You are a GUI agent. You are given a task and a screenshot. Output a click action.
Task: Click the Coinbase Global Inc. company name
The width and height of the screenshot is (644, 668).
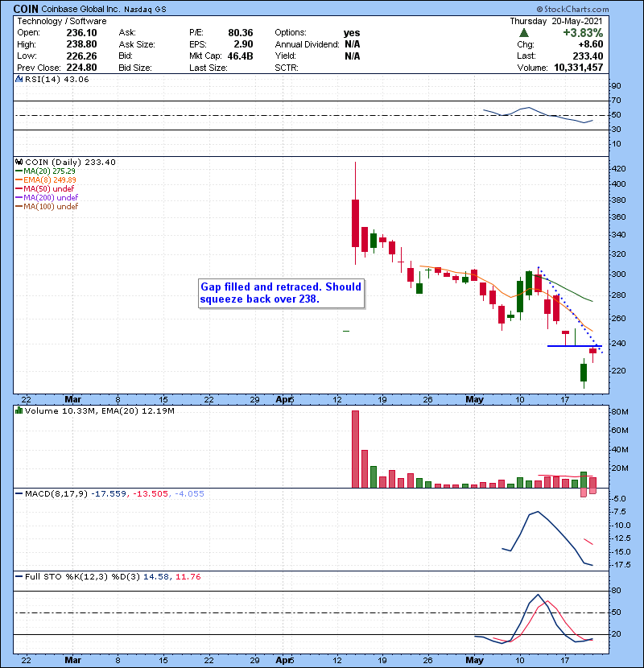tap(81, 9)
